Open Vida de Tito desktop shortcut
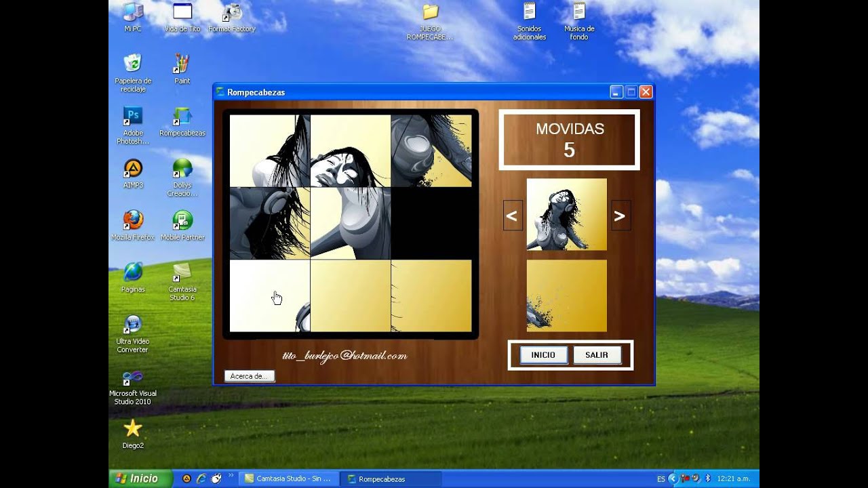This screenshot has height=488, width=868. pyautogui.click(x=182, y=17)
